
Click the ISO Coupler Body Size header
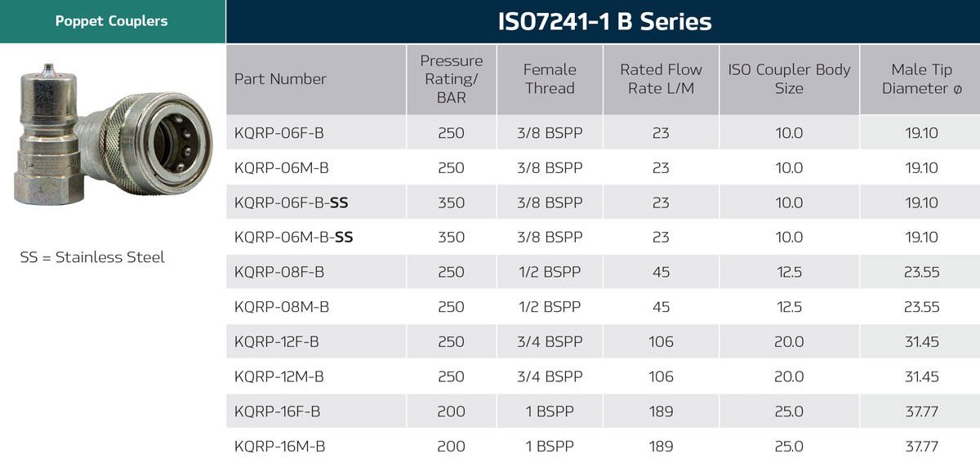pos(789,79)
